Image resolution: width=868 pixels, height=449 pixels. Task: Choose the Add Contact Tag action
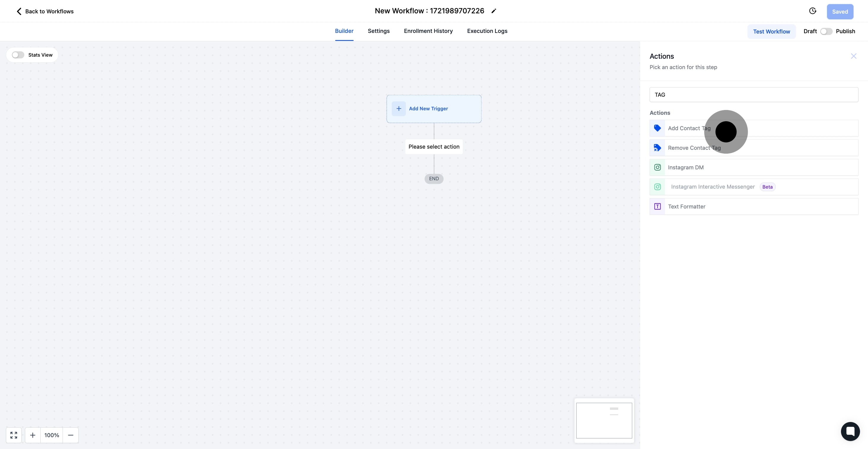click(x=754, y=128)
